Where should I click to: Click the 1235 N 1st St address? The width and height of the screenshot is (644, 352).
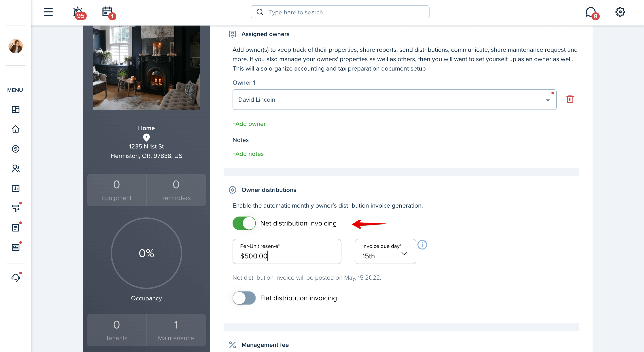[146, 146]
